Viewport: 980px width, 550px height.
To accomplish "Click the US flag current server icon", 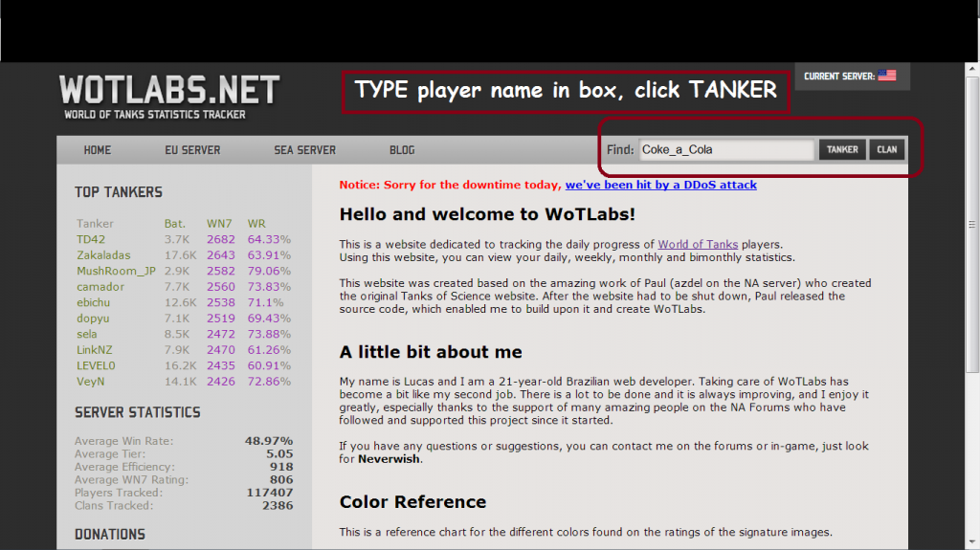I will coord(886,76).
